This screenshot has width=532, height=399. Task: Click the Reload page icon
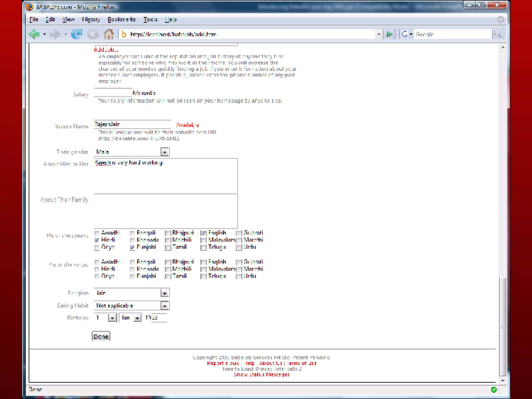tap(77, 34)
